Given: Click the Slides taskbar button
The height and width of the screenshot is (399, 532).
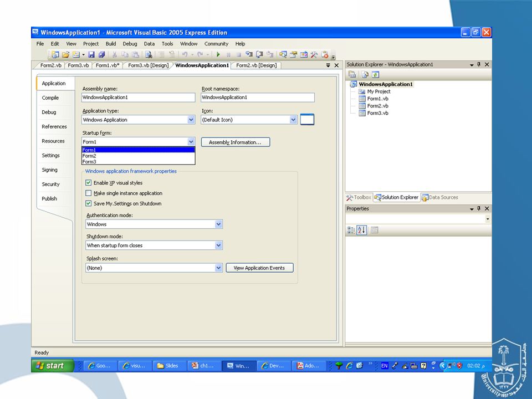Looking at the screenshot, I should [168, 366].
